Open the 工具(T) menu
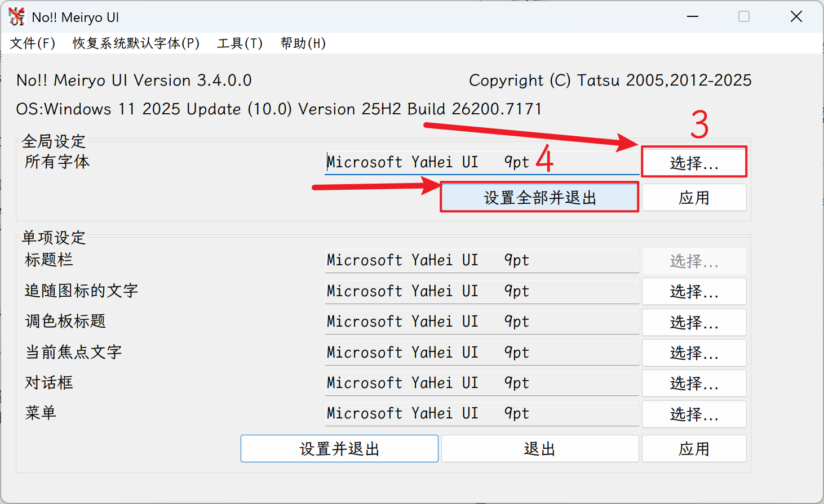The image size is (824, 504). (x=240, y=43)
